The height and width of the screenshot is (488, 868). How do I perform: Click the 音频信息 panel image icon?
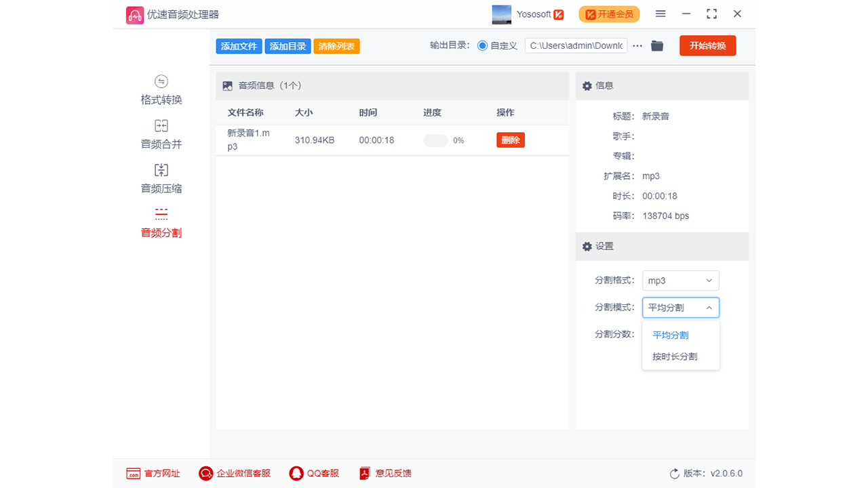[227, 85]
